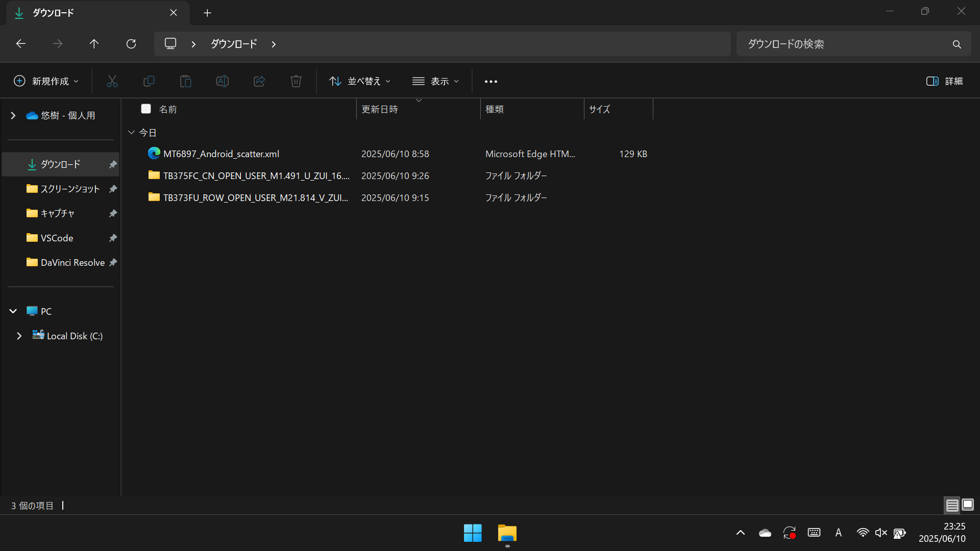Image resolution: width=980 pixels, height=551 pixels.
Task: Click the Cut scissors icon in toolbar
Action: coord(112,81)
